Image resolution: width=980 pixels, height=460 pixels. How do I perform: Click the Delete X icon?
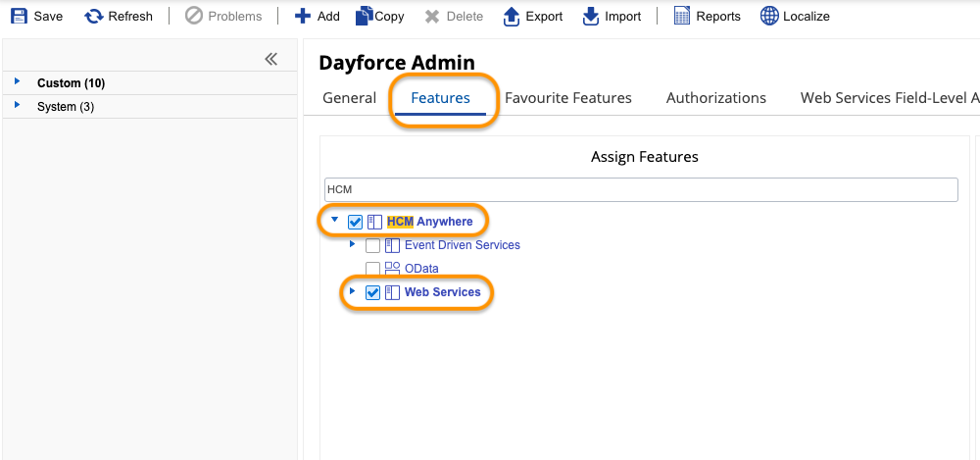pos(432,17)
